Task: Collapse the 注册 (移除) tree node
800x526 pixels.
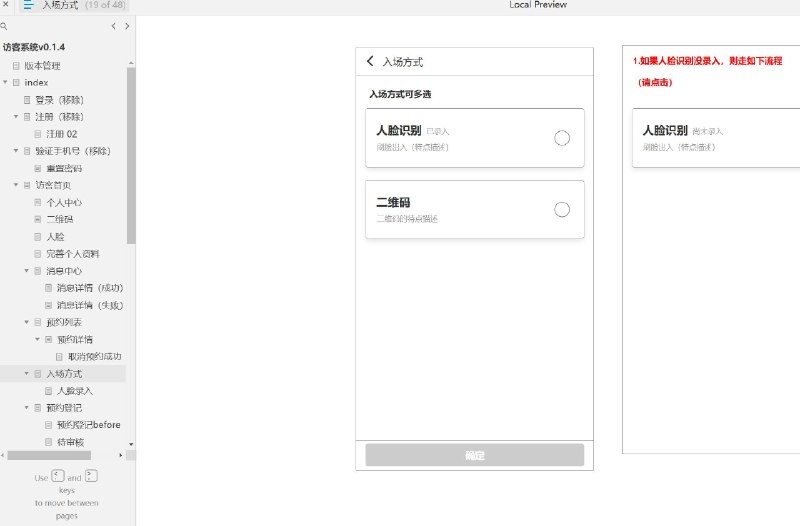Action: pos(16,117)
